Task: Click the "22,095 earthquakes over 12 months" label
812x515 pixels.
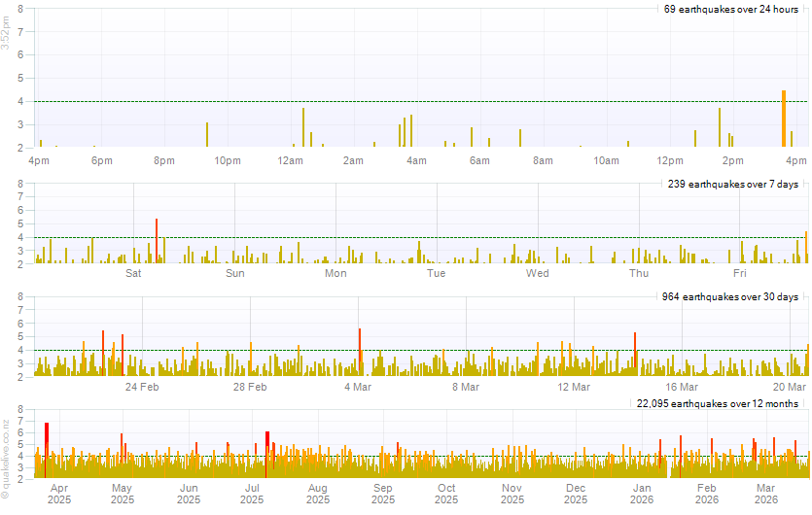Action: pyautogui.click(x=718, y=403)
